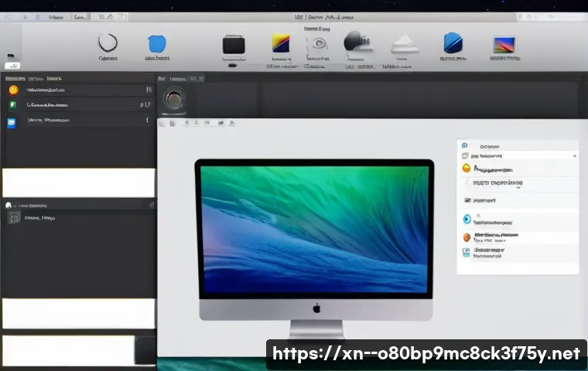Click the round dial knob above the canvas

[x=174, y=99]
